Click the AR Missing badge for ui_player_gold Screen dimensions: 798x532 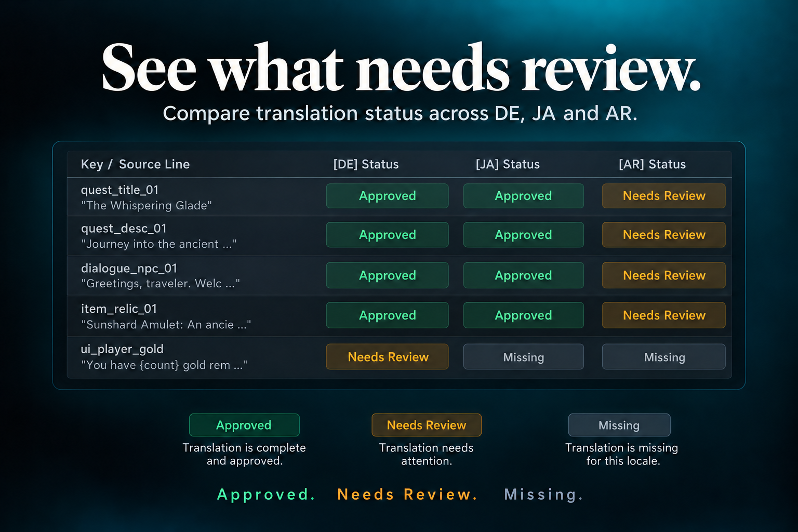[x=663, y=357]
